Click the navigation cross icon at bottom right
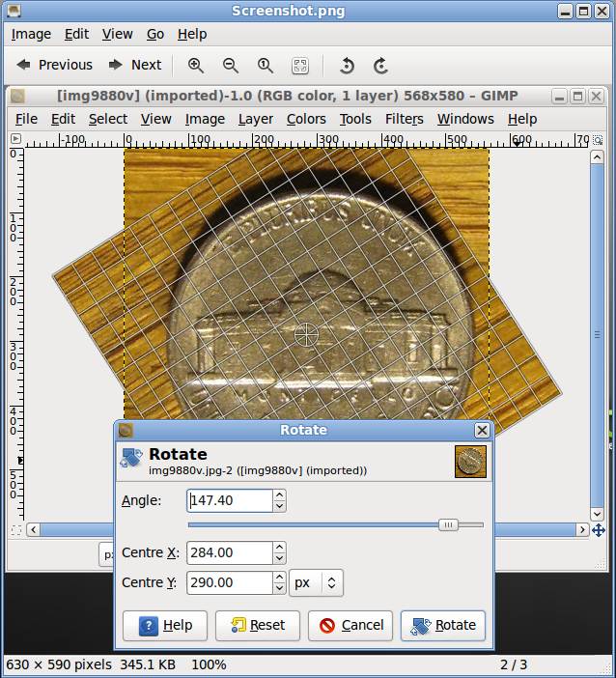 pos(599,530)
